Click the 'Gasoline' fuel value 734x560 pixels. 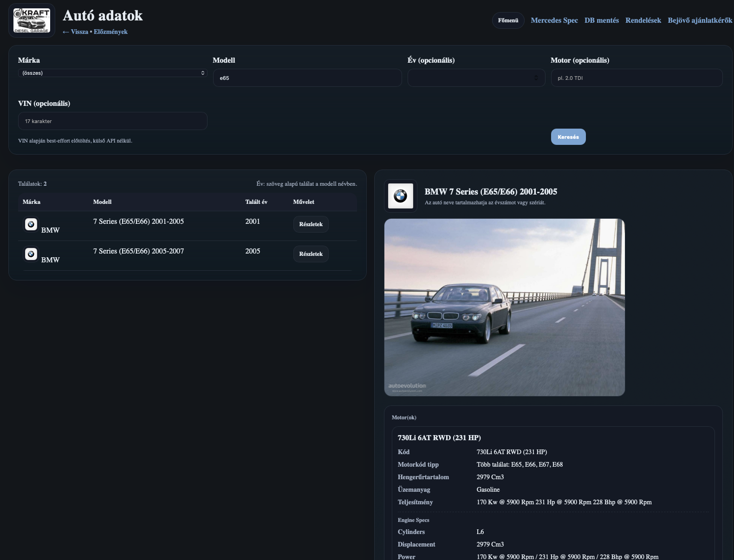click(488, 489)
